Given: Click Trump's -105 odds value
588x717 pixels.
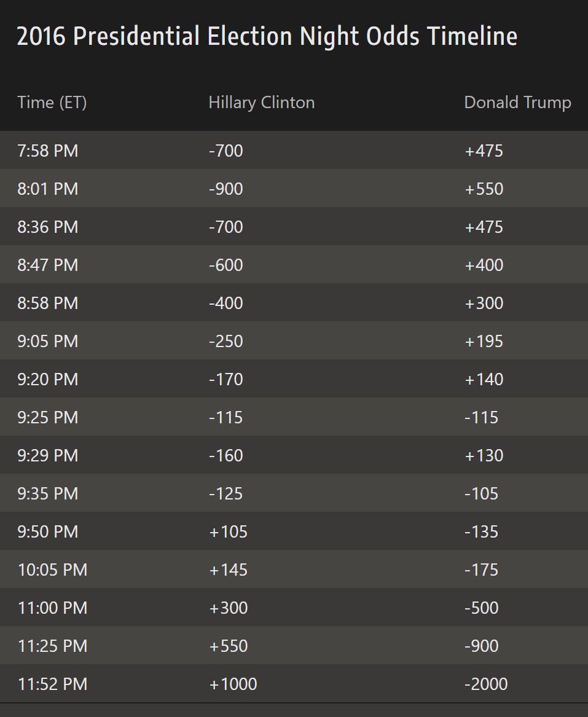Looking at the screenshot, I should point(481,493).
